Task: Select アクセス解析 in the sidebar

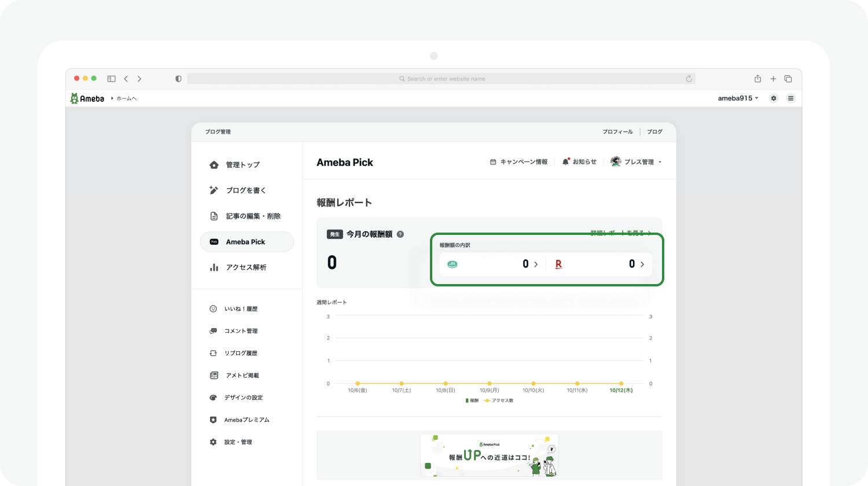Action: point(247,267)
